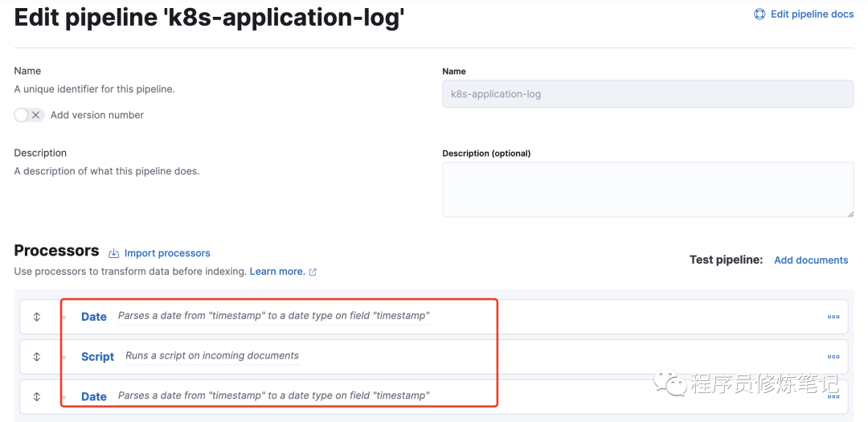Edit the Script processor description text
Image resolution: width=868 pixels, height=422 pixels.
tap(212, 356)
